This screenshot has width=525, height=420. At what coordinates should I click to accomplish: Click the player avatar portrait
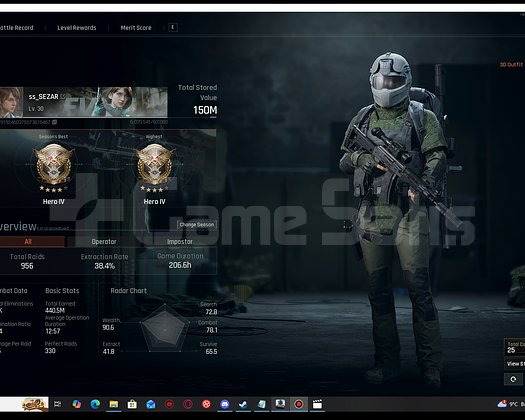click(x=11, y=102)
